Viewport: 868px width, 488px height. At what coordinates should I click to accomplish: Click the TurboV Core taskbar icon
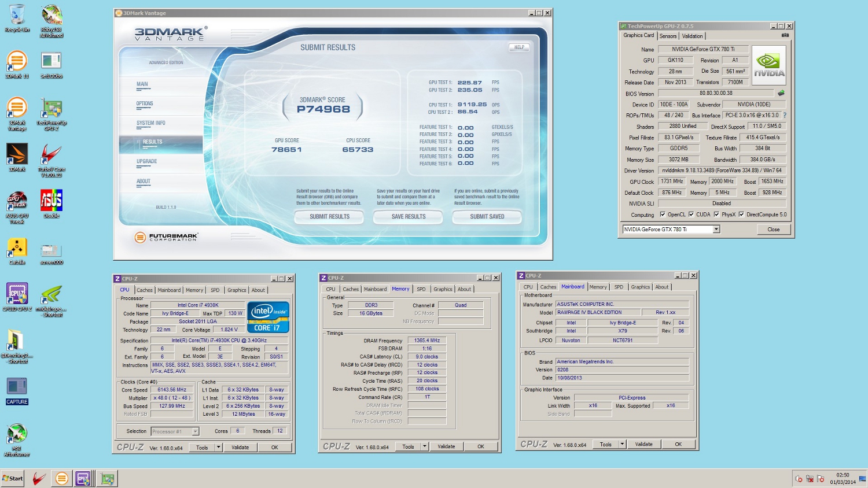[x=39, y=478]
